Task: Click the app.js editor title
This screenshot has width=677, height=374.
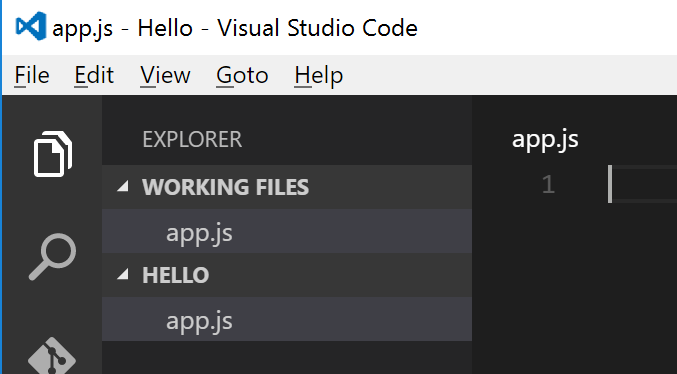Action: tap(545, 139)
